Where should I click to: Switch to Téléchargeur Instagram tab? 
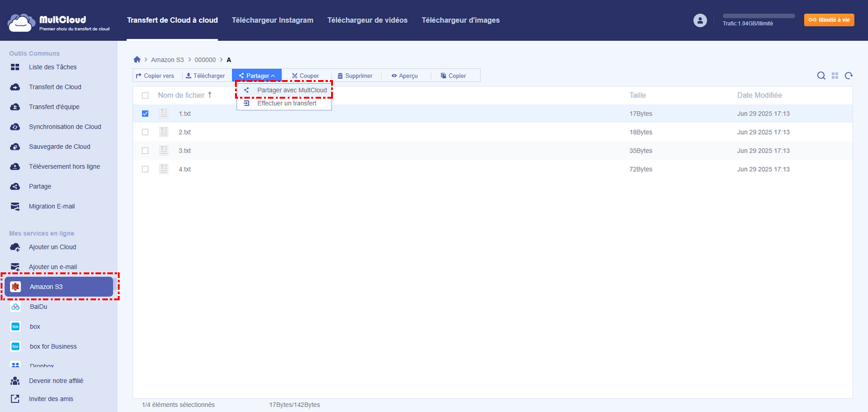[x=272, y=20]
